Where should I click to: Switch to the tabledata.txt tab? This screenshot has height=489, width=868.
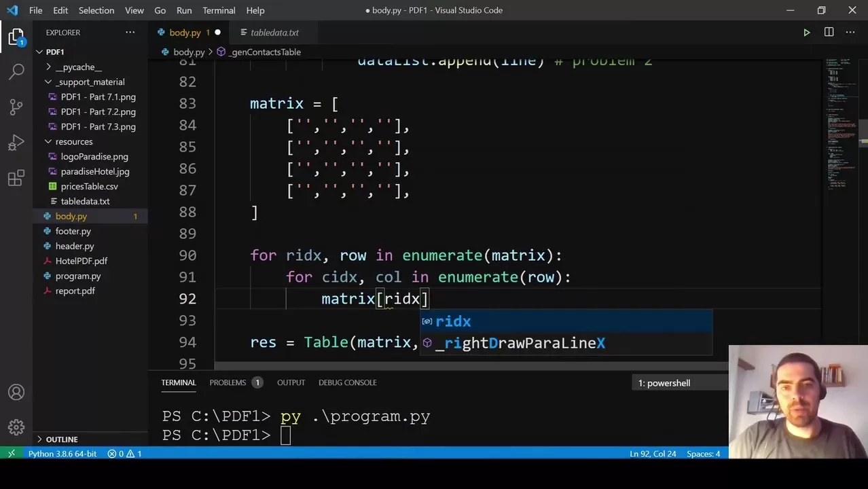pyautogui.click(x=274, y=32)
